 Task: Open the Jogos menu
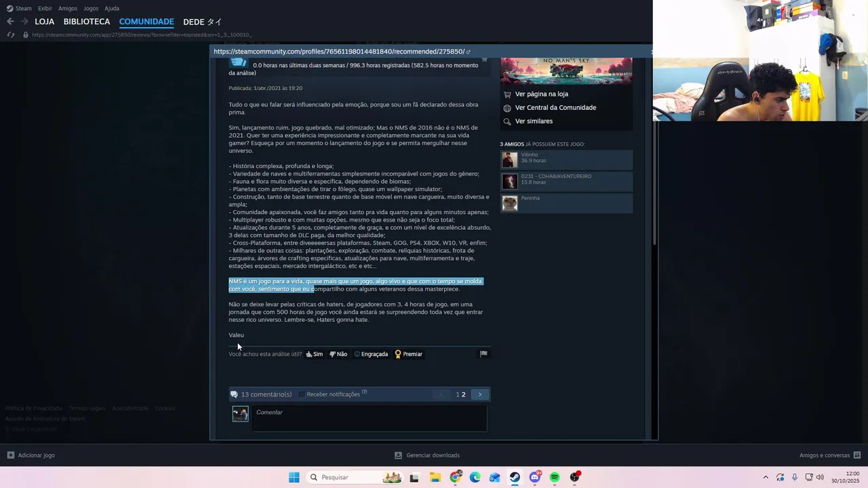(91, 8)
